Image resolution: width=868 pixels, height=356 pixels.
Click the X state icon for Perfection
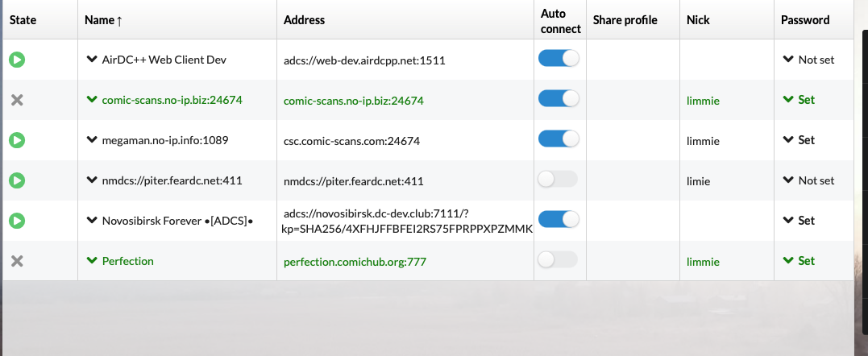coord(17,261)
